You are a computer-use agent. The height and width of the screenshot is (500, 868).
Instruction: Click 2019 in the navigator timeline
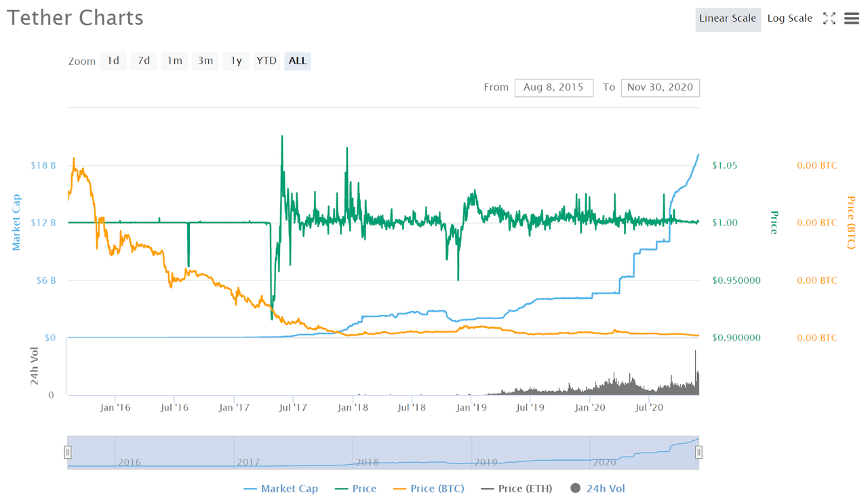tap(486, 462)
